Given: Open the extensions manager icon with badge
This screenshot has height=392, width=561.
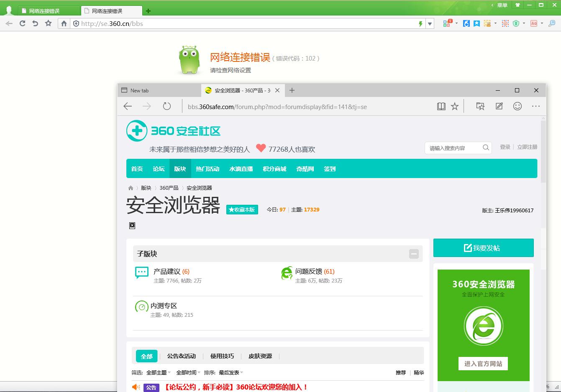Looking at the screenshot, I should coord(447,23).
